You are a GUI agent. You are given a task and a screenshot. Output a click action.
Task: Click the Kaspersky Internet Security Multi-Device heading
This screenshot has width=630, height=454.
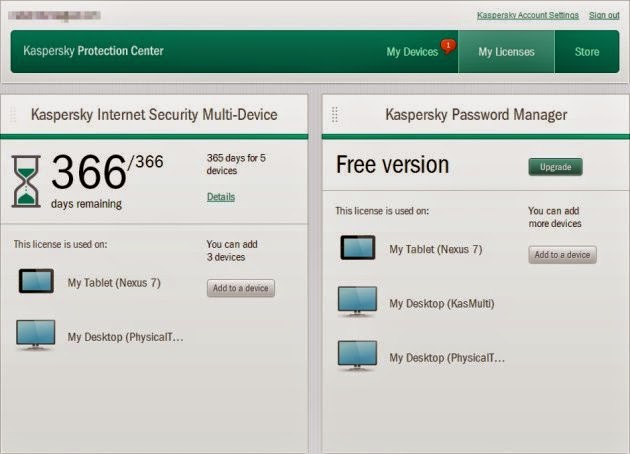coord(154,115)
